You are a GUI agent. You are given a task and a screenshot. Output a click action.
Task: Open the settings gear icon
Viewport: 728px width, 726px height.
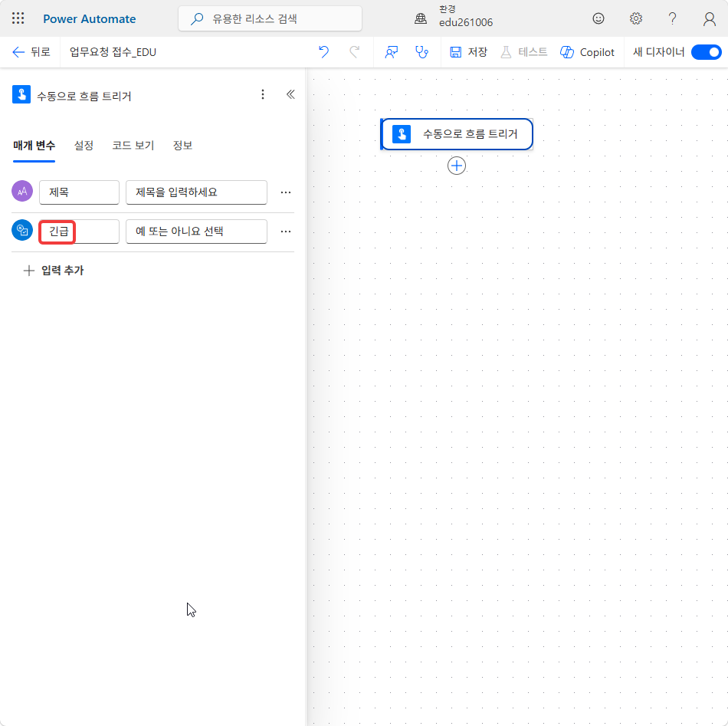[x=635, y=18]
